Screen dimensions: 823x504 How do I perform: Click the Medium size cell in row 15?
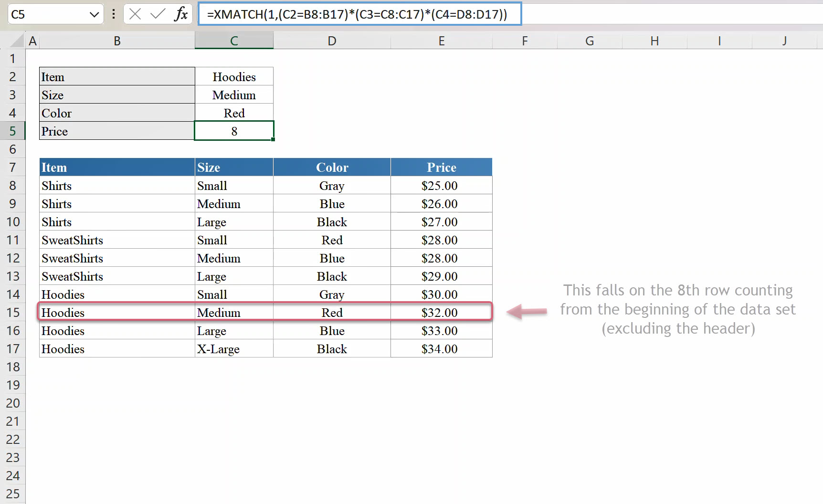click(234, 313)
